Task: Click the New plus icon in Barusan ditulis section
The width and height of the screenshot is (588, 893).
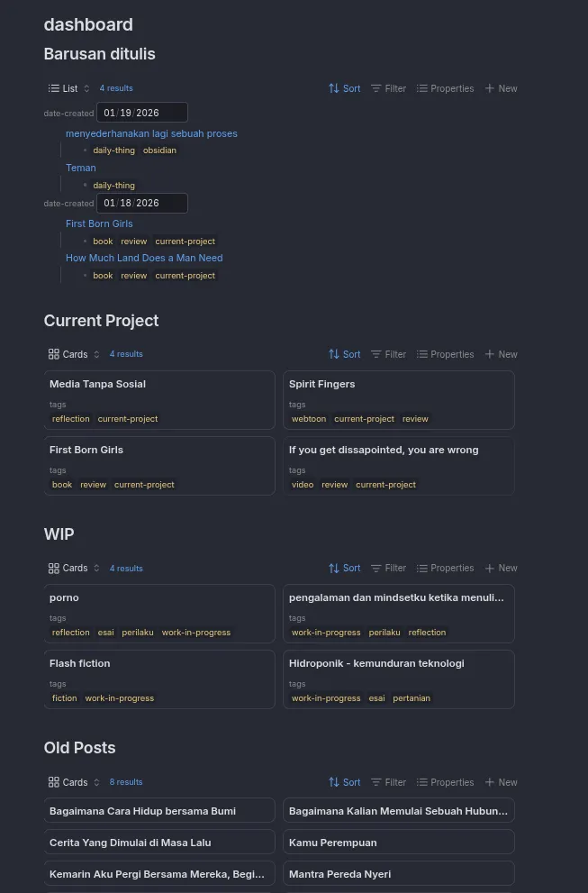Action: click(x=490, y=88)
